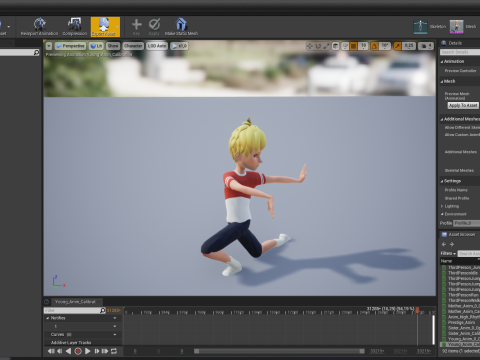Click the Search Assets input field
Viewport: 480px width, 360px height.
click(469, 254)
